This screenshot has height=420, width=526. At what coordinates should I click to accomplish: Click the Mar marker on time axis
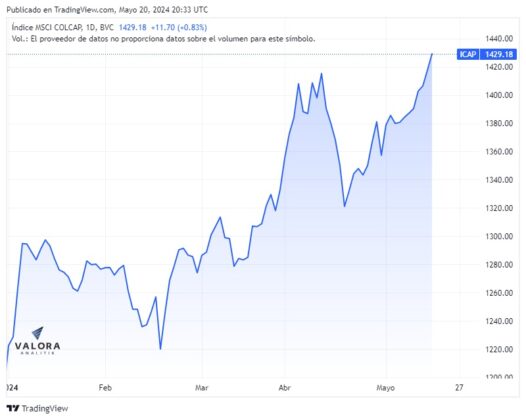pyautogui.click(x=202, y=387)
